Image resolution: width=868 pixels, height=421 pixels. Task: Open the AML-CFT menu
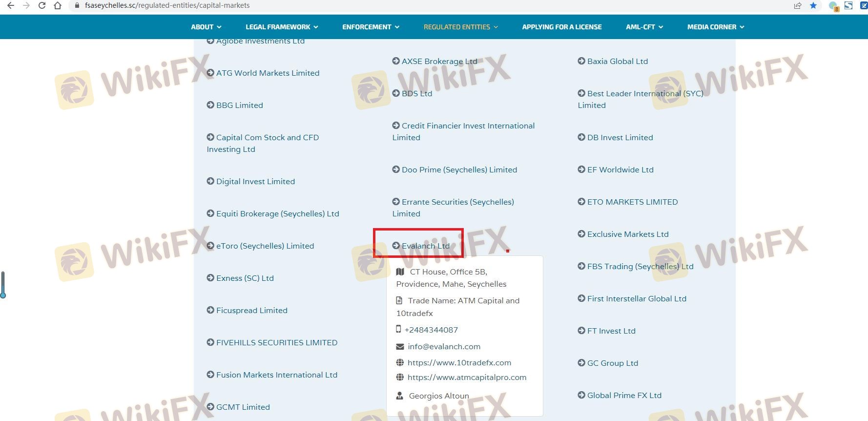click(x=644, y=27)
